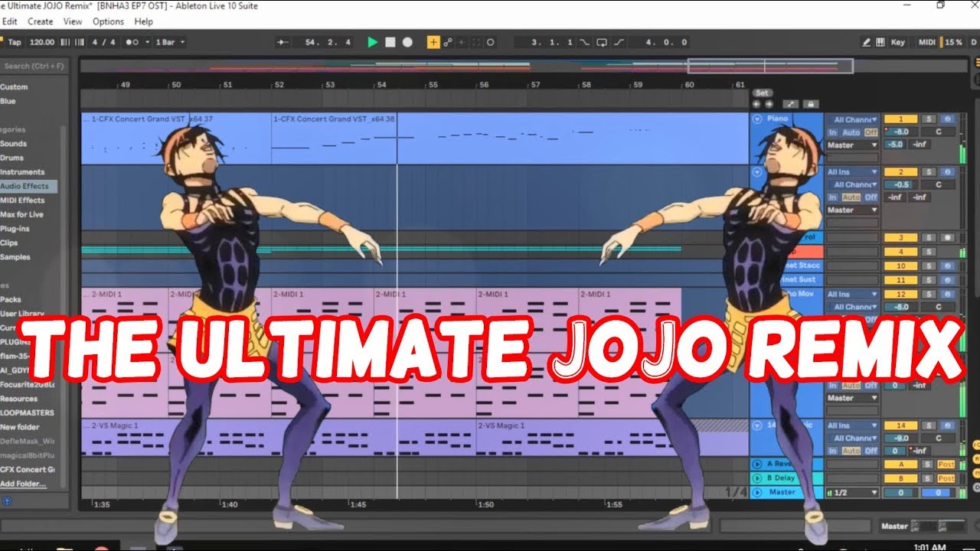Activate Draw Mode pencil icon
The image size is (980, 551).
tap(867, 42)
